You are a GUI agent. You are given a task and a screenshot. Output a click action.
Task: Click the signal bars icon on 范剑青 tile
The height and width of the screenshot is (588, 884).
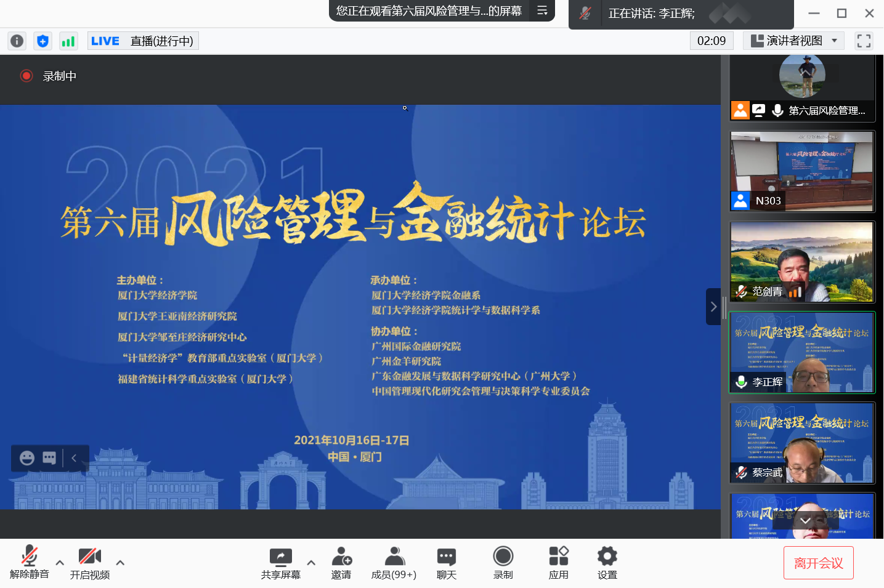(x=795, y=291)
